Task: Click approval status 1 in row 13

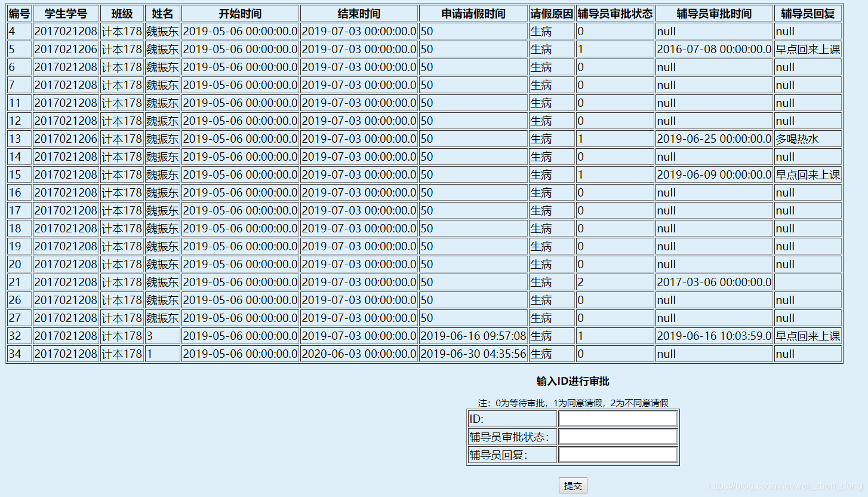Action: (615, 139)
